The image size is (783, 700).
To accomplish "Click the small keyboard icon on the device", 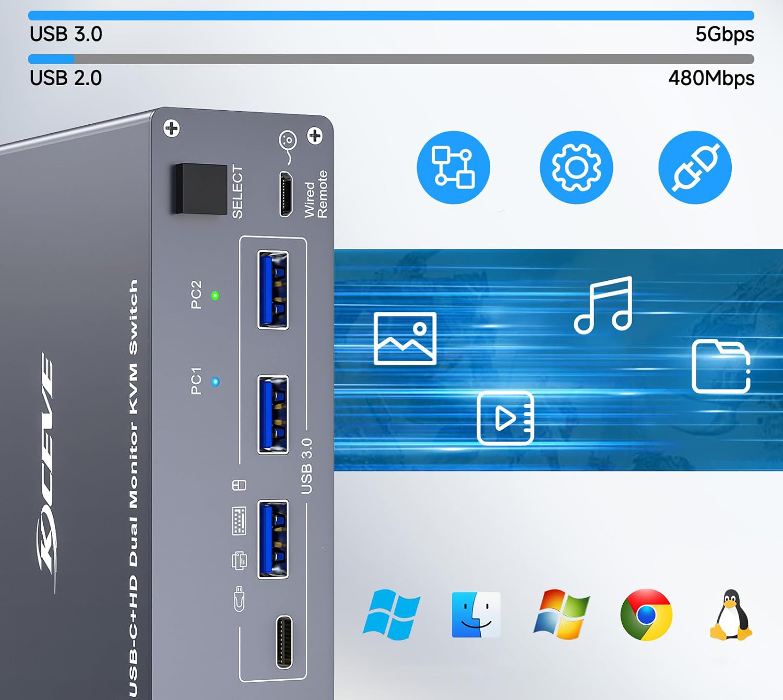I will click(x=239, y=520).
